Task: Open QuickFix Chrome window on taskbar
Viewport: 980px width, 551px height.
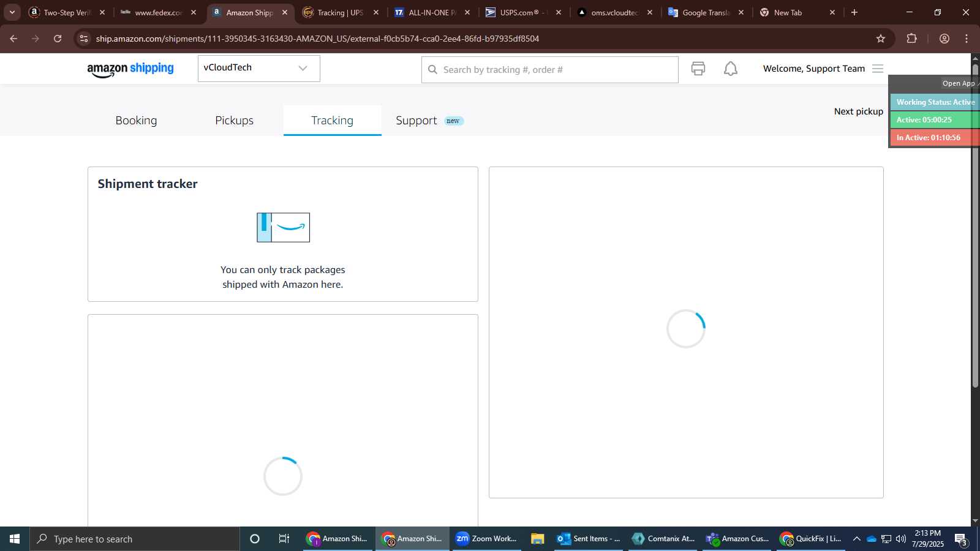Action: pos(811,539)
